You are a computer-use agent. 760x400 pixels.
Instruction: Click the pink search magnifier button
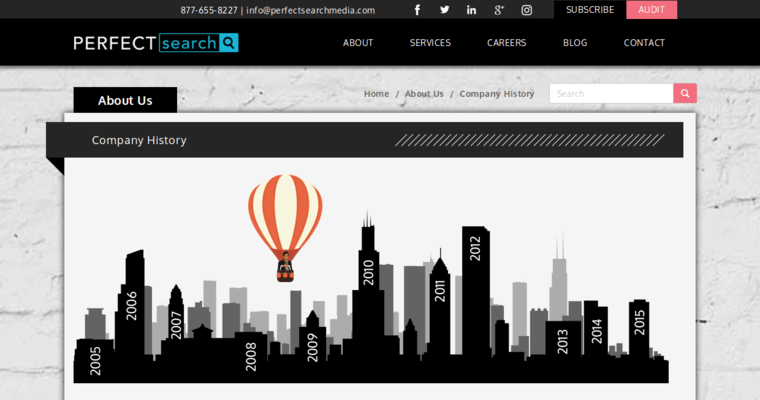point(685,93)
